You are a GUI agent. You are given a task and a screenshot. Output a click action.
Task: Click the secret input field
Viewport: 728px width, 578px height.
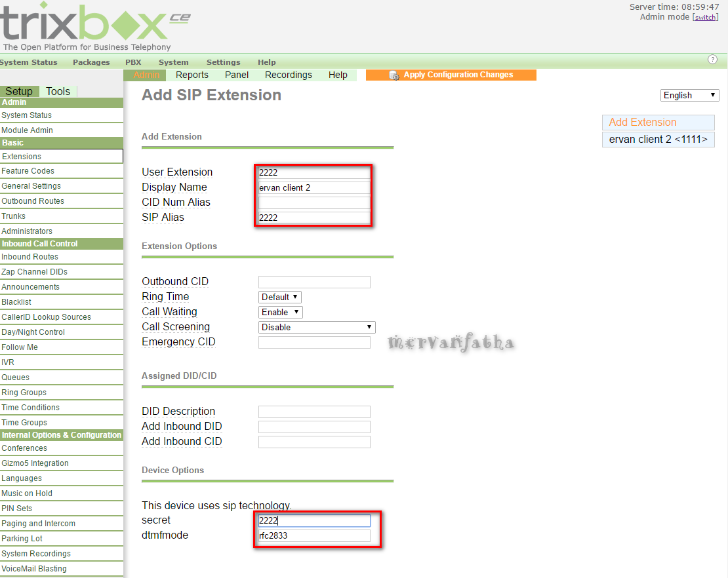(x=313, y=520)
